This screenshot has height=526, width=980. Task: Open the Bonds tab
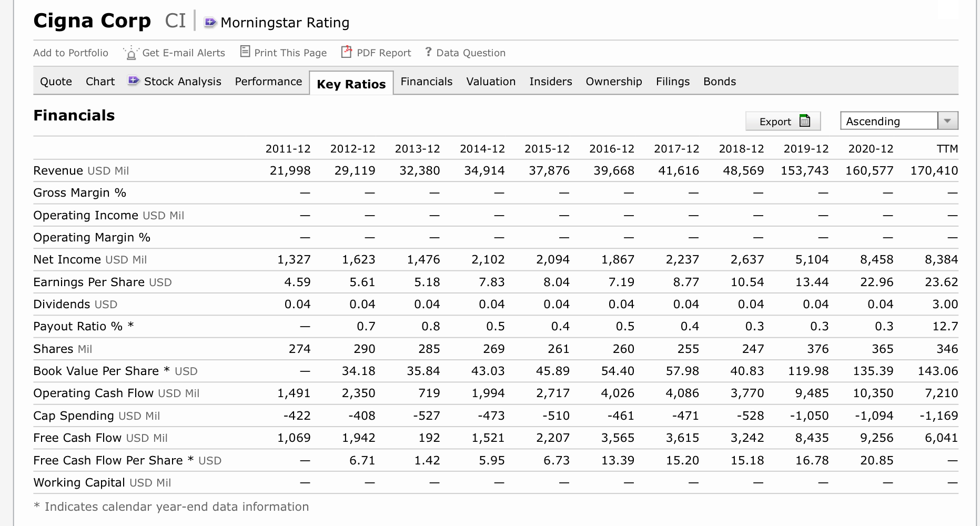click(x=719, y=82)
